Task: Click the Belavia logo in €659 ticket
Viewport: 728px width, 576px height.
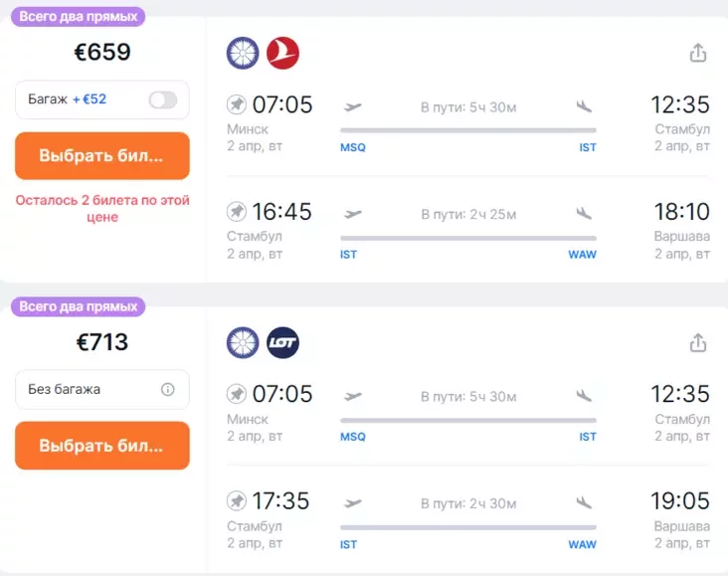Action: tap(243, 53)
